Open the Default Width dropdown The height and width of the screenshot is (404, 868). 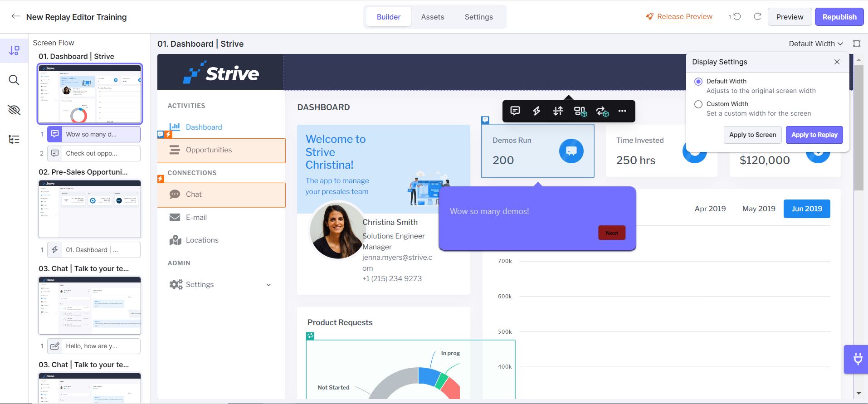pos(815,44)
